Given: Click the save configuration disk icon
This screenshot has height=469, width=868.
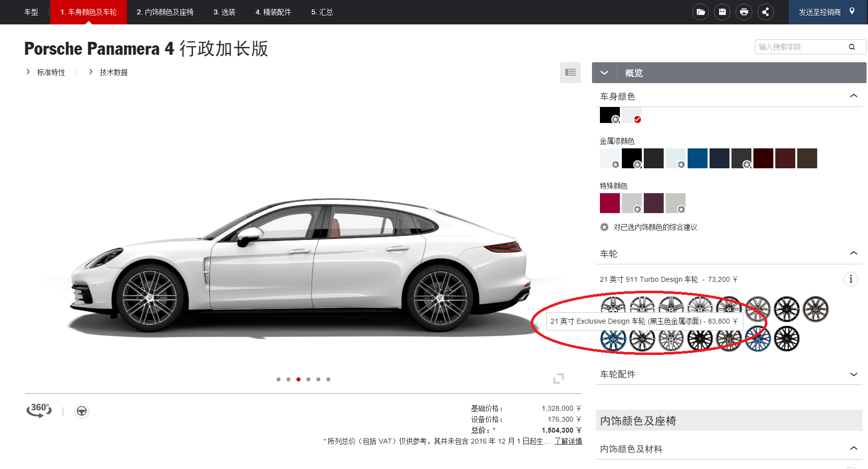Looking at the screenshot, I should point(722,12).
